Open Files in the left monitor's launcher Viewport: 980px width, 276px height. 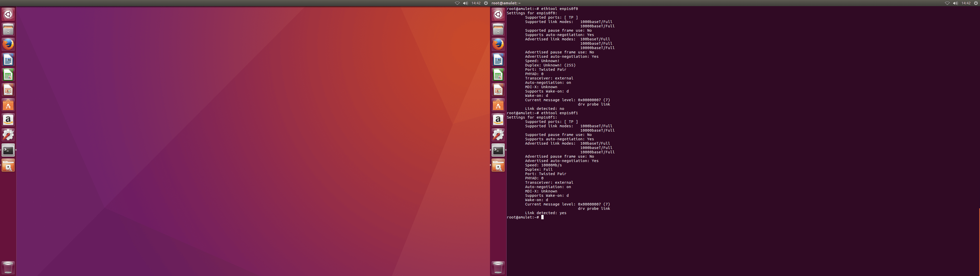[x=8, y=29]
